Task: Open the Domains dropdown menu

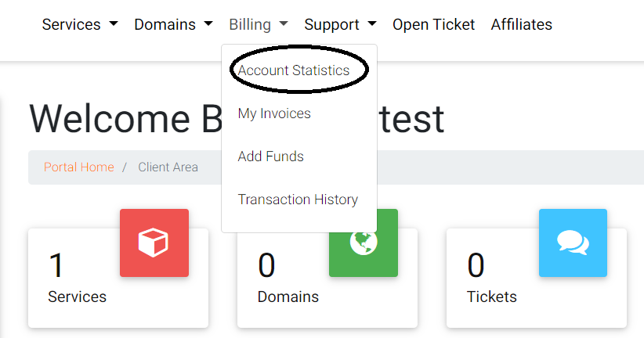Action: 173,24
